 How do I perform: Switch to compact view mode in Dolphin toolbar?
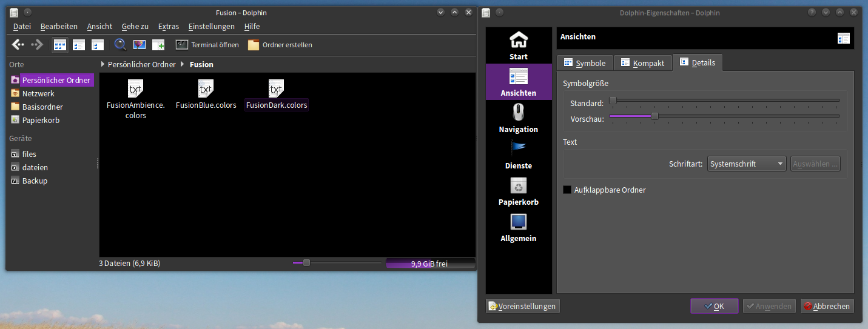tap(78, 44)
